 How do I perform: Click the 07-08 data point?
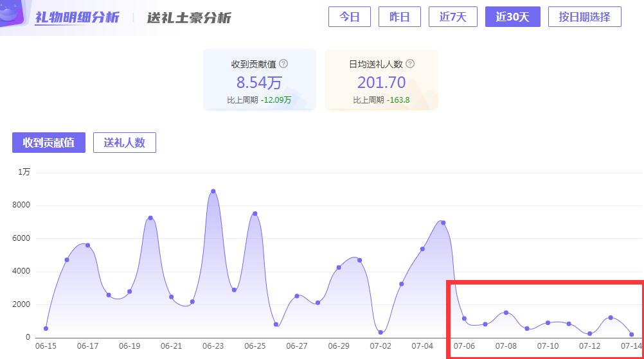point(506,313)
